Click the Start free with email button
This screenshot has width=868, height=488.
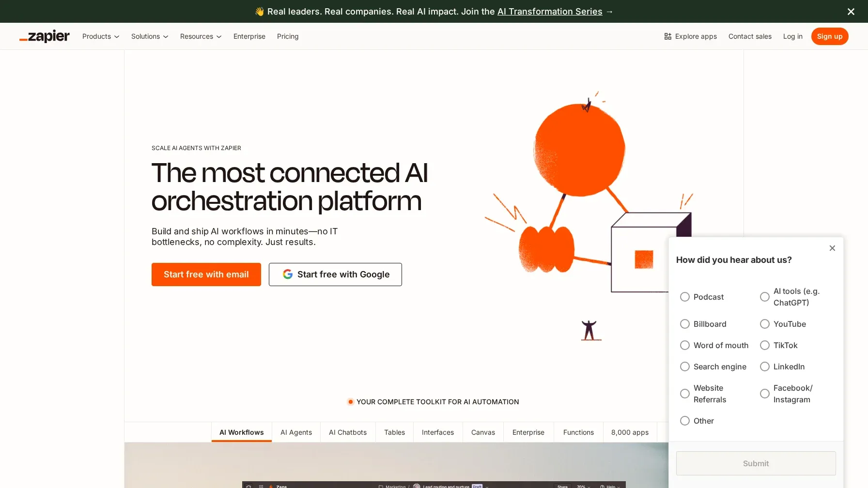[206, 274]
